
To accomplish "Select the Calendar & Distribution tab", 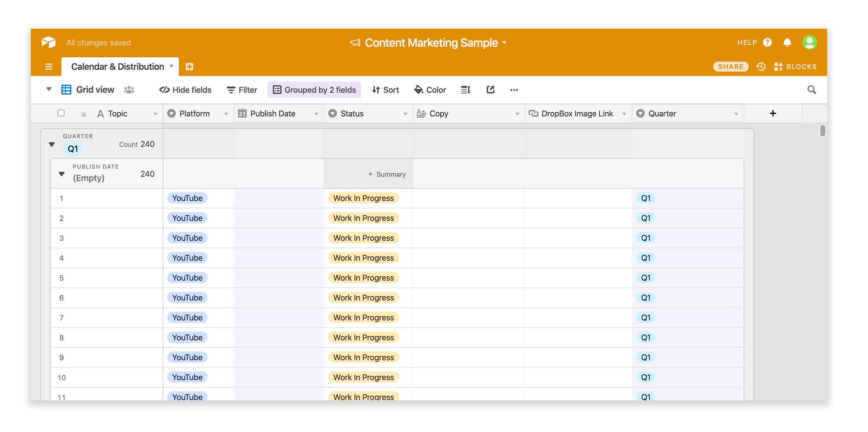I will click(x=120, y=67).
